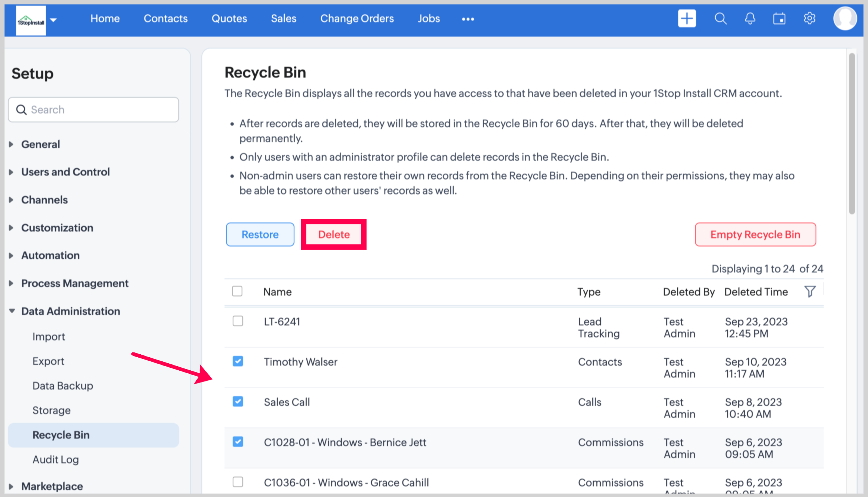Check the LT-6241 record checkbox
The width and height of the screenshot is (868, 497).
coord(238,321)
